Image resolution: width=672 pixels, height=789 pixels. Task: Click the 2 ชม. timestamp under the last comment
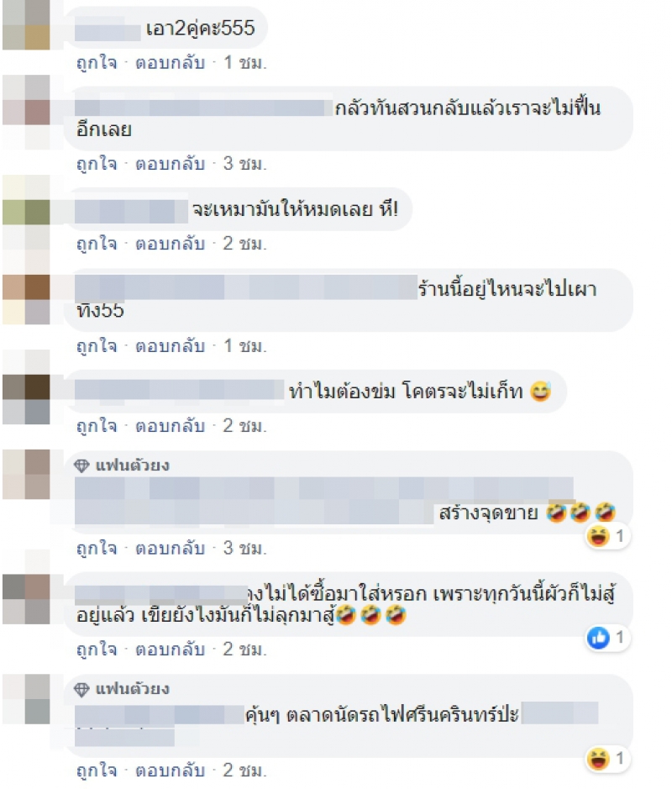244,771
